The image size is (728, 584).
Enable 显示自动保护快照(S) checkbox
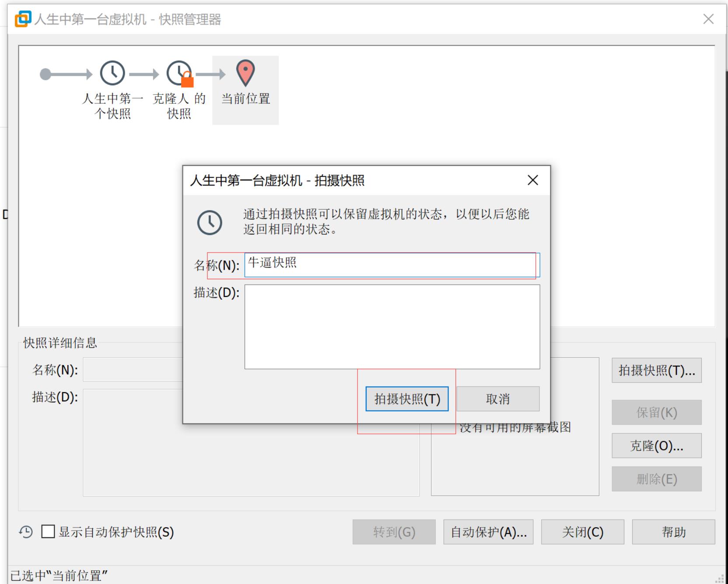pos(48,532)
